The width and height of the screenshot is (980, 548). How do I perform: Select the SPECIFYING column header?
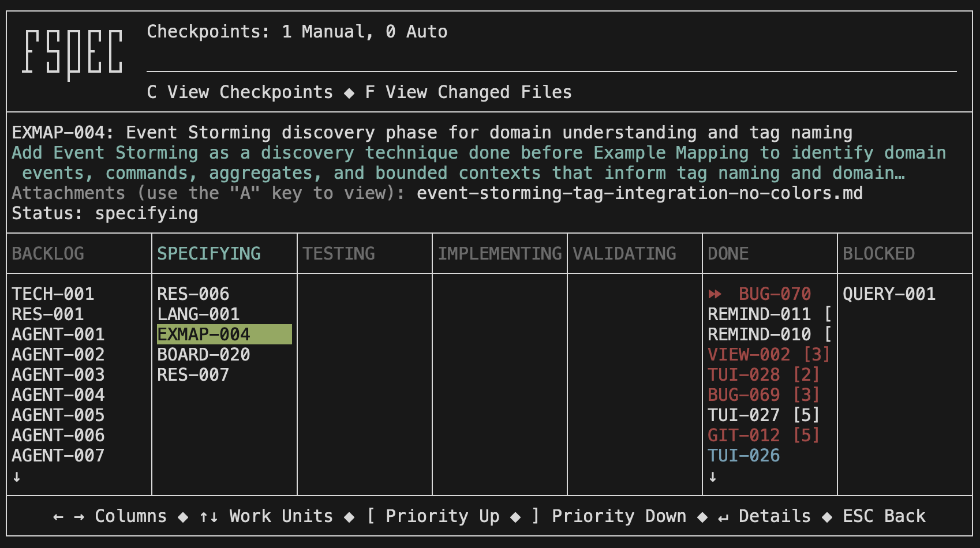[208, 254]
